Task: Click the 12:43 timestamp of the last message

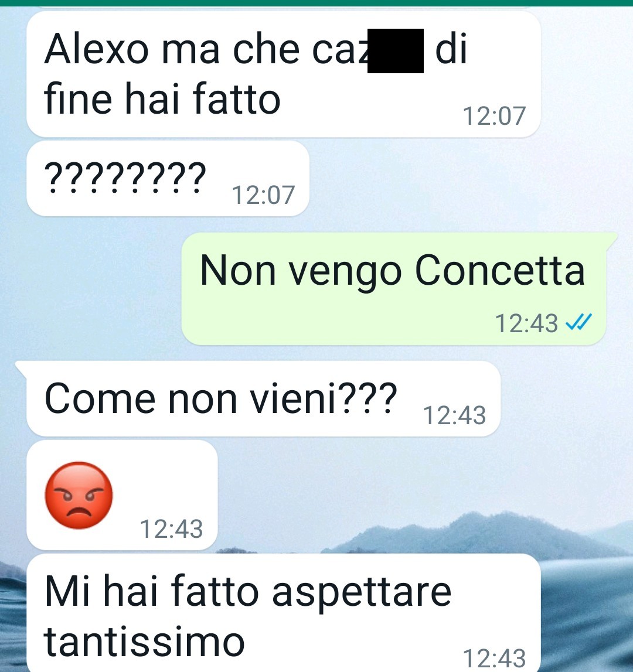Action: (494, 658)
